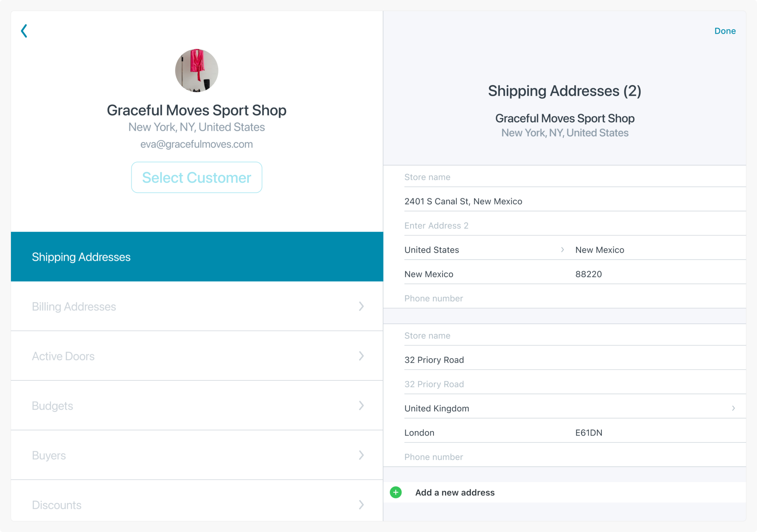This screenshot has width=757, height=532.
Task: Click the green plus icon
Action: 396,492
